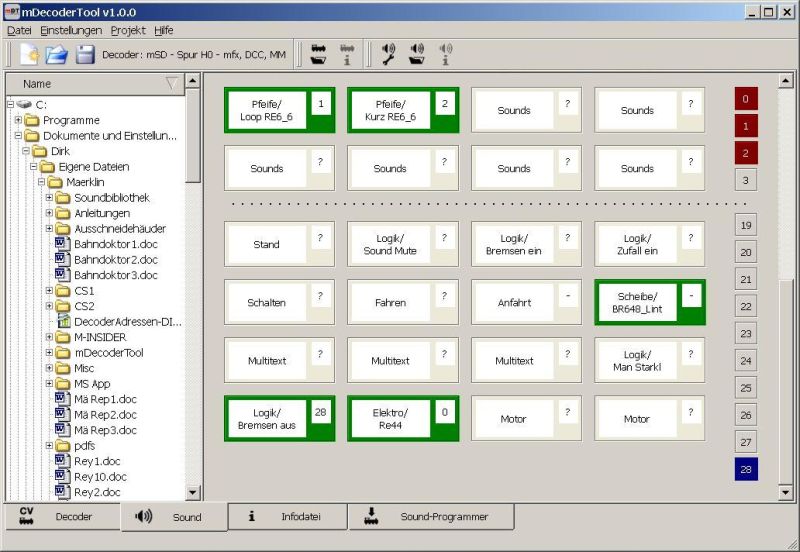Click red index button 0
This screenshot has height=552, width=800.
tap(746, 99)
